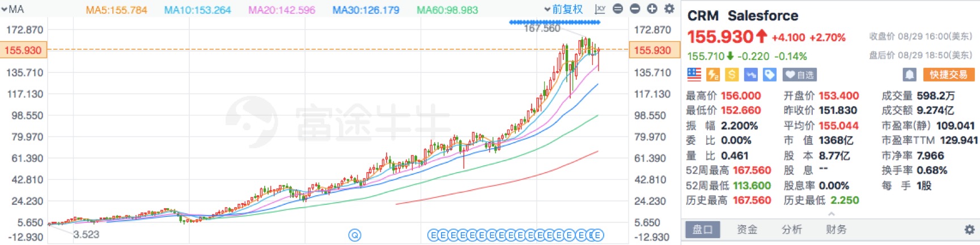Image resolution: width=980 pixels, height=245 pixels.
Task: Click the orange lightning level-2 icon
Action: coord(713,74)
